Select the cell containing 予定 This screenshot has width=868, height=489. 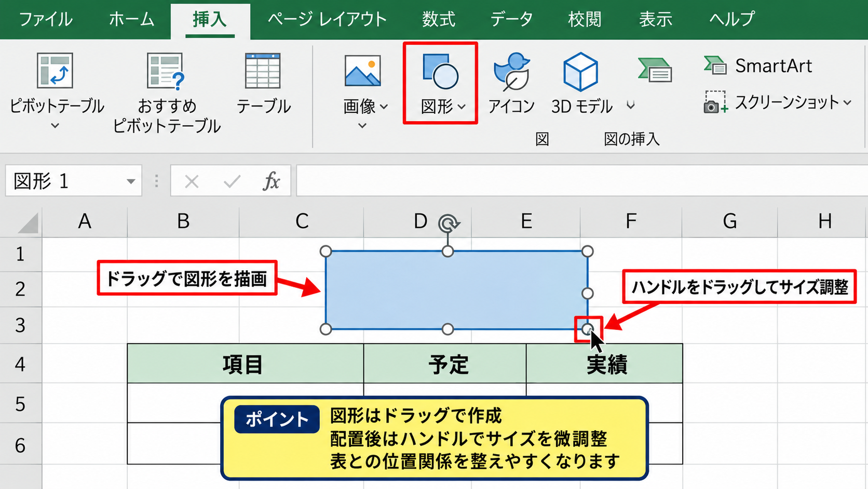point(445,364)
